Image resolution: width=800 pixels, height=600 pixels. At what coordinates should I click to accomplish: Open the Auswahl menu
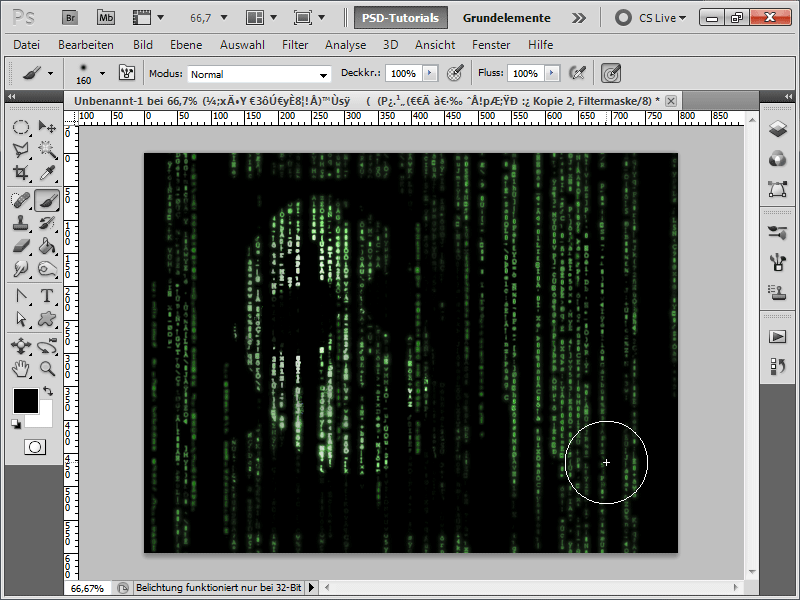(x=242, y=45)
